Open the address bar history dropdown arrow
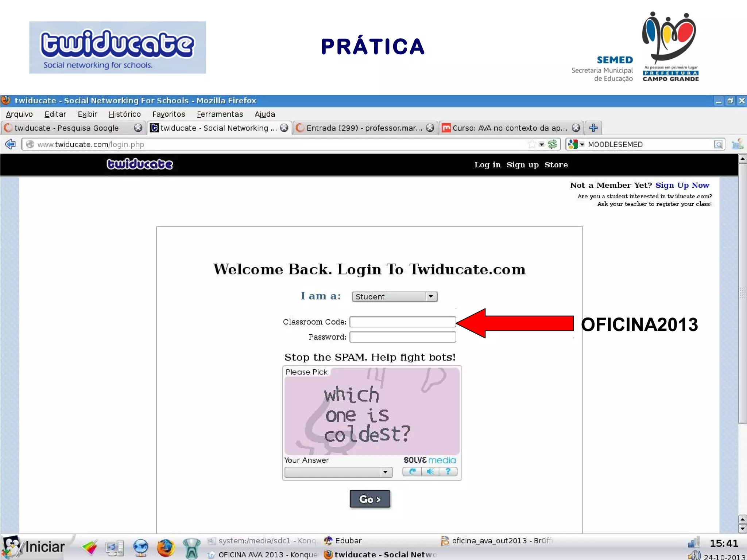This screenshot has height=560, width=747. click(542, 145)
